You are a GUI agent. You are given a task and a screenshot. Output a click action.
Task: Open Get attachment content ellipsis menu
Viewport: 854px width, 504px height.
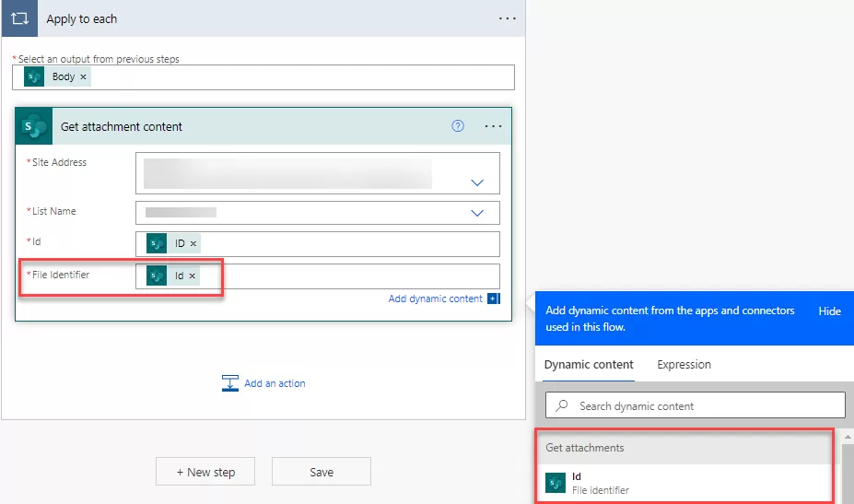[493, 126]
